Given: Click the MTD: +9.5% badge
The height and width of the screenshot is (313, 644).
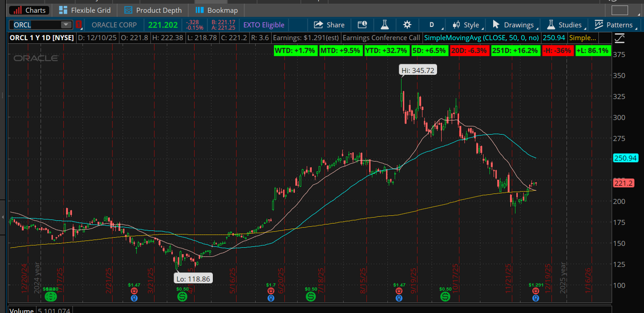Looking at the screenshot, I should (341, 51).
